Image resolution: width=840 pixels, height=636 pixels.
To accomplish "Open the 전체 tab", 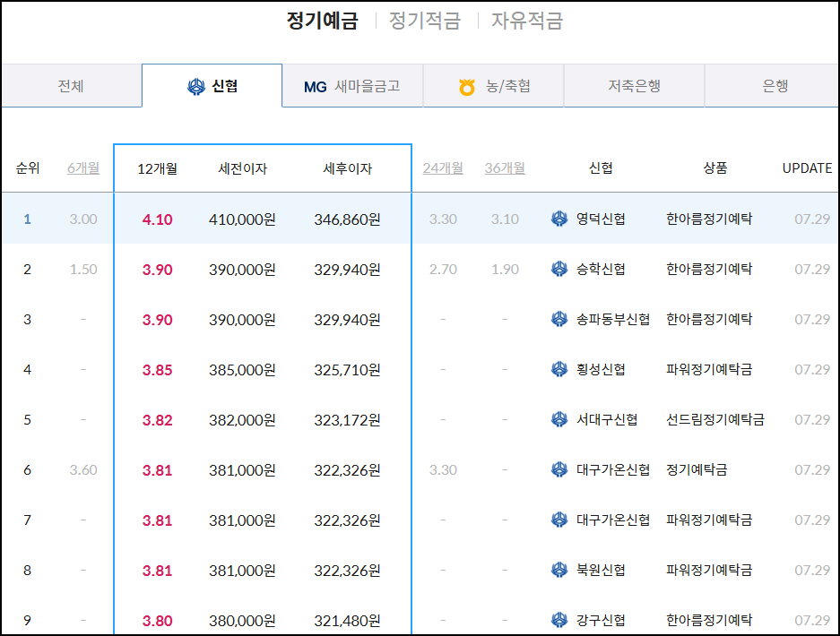I will coord(70,85).
